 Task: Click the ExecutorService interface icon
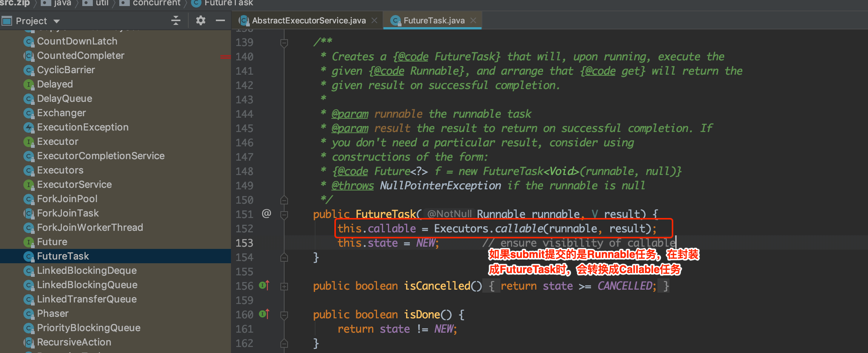click(29, 185)
